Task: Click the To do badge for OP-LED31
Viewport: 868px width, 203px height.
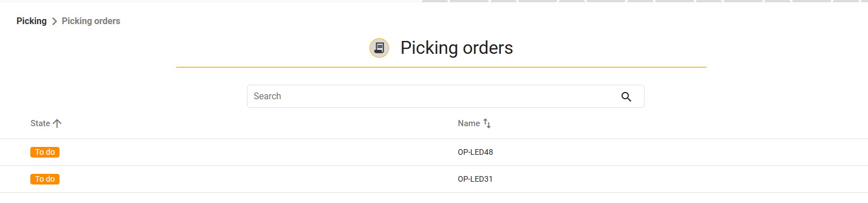Action: [x=45, y=179]
